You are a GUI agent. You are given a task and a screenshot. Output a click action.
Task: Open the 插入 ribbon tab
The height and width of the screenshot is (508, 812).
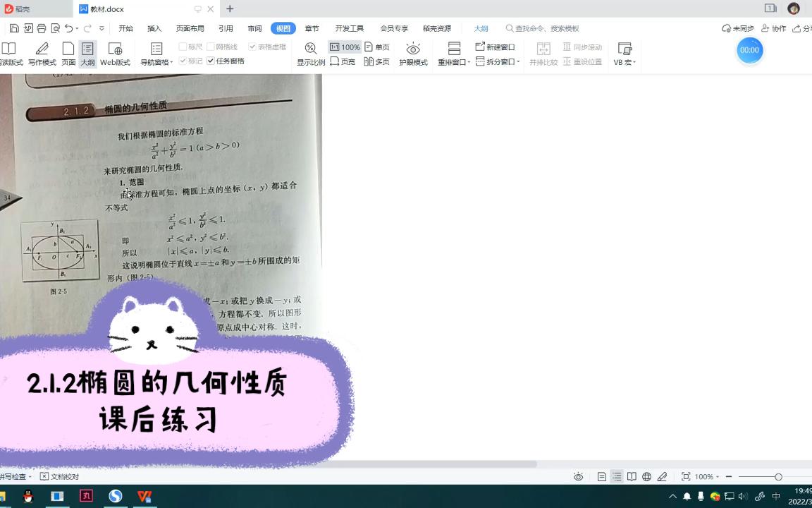pos(155,28)
